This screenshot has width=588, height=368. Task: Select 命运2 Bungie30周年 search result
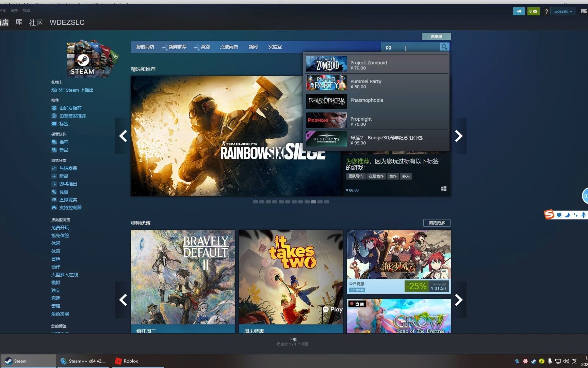[x=377, y=139]
